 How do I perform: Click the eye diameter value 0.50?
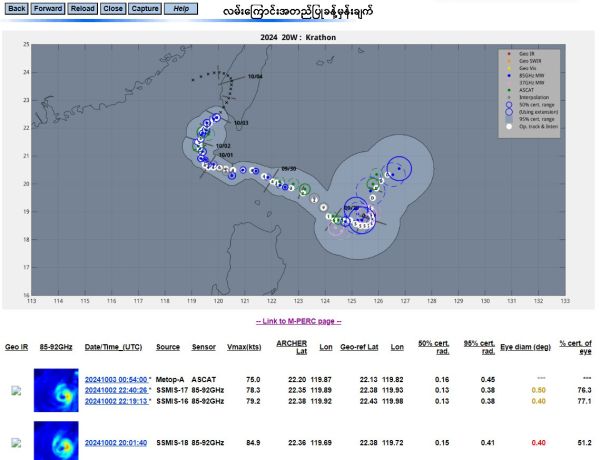(x=538, y=390)
